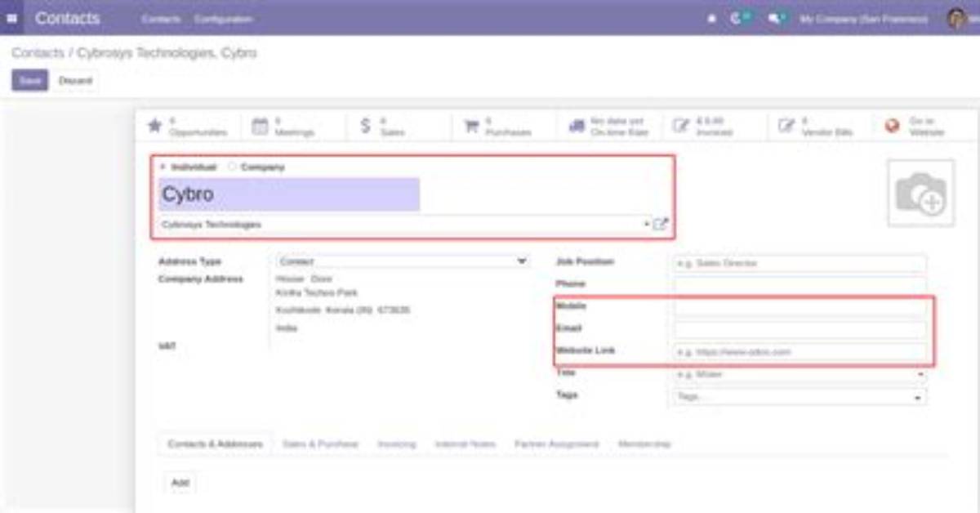The image size is (980, 513).
Task: Switch to the Partner Assignment tab
Action: [x=556, y=444]
